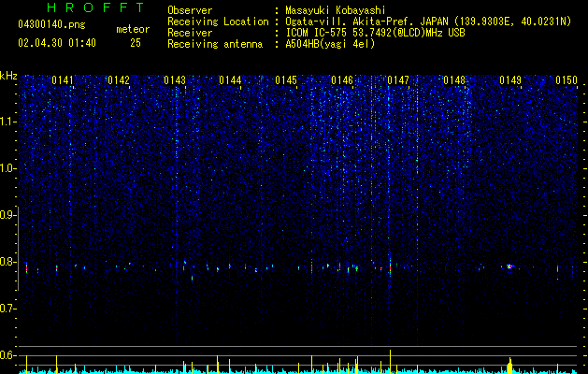Click the 0147 time marker
Image resolution: width=588 pixels, height=374 pixels.
coord(398,80)
